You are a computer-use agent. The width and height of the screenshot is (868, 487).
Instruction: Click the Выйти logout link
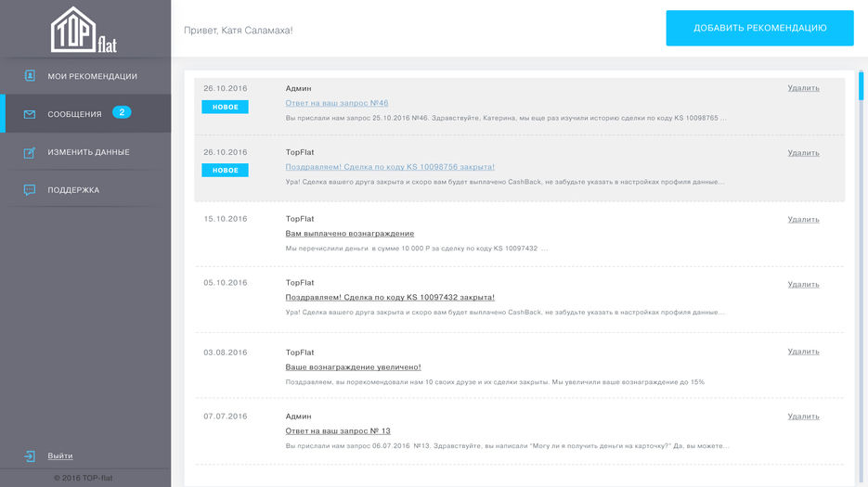60,455
